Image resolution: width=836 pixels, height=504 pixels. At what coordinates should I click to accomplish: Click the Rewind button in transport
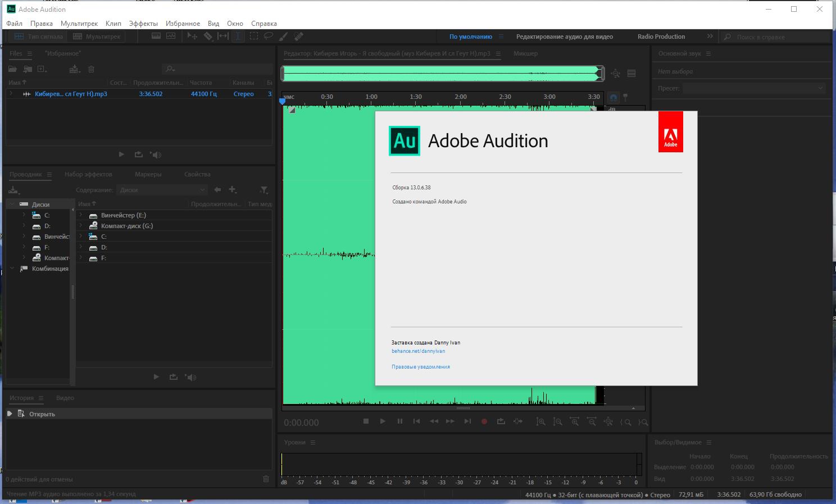(434, 421)
